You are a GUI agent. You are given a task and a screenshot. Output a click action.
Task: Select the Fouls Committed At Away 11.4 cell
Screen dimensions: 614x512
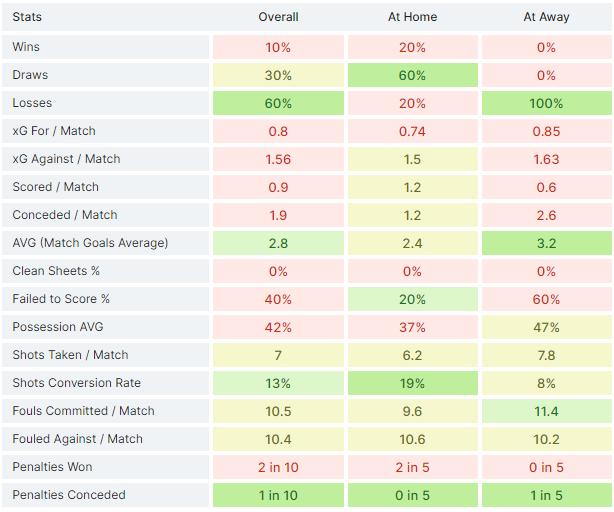coord(546,411)
